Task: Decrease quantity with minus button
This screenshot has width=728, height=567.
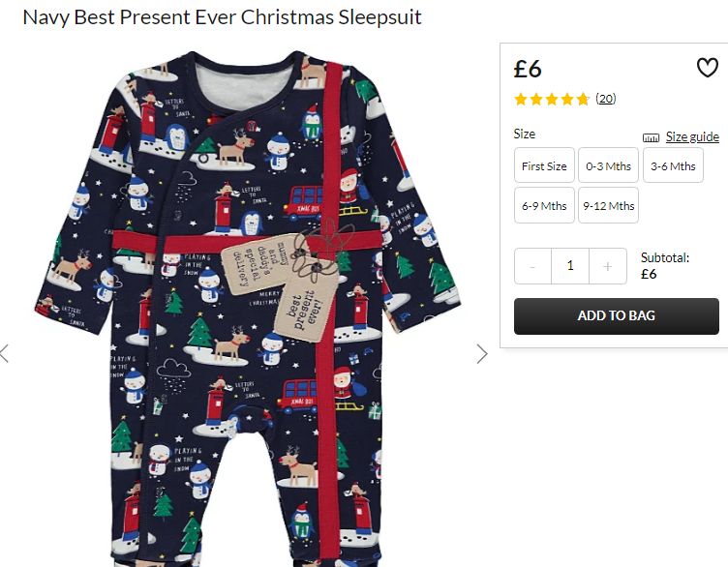Action: pos(532,266)
